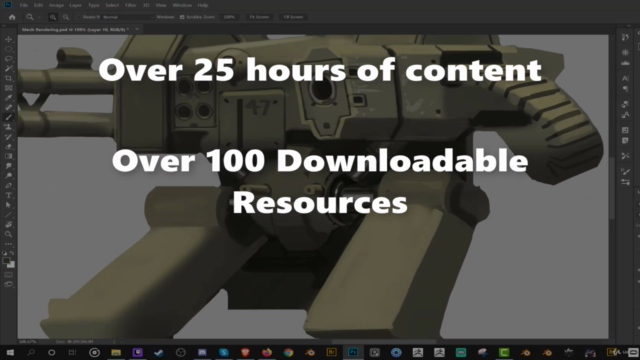
Task: Select the Magic Wand tool
Action: pos(8,69)
